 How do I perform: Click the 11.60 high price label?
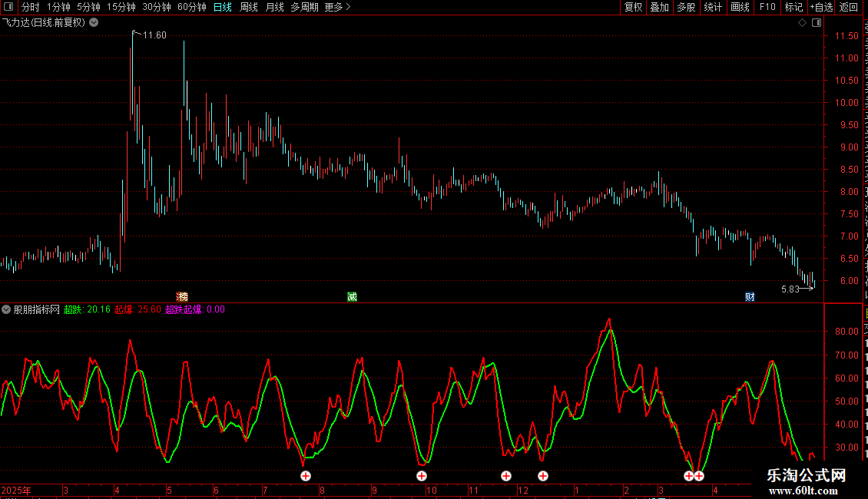pos(154,35)
